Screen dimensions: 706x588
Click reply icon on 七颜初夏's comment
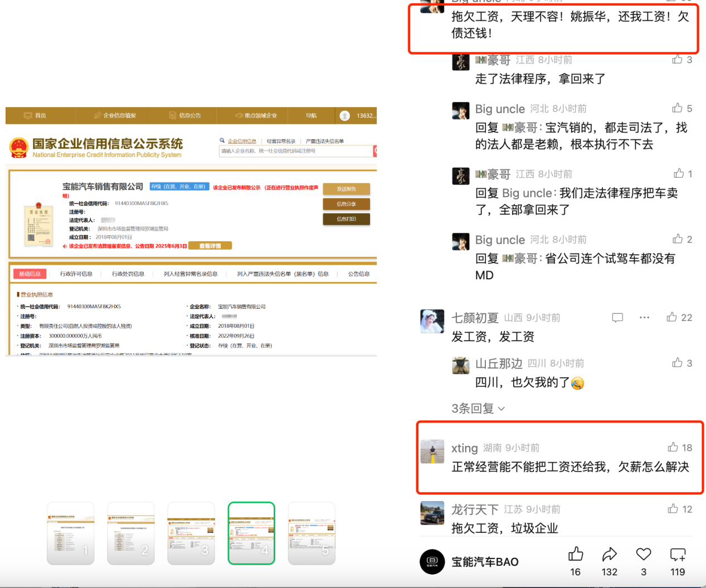click(x=617, y=318)
